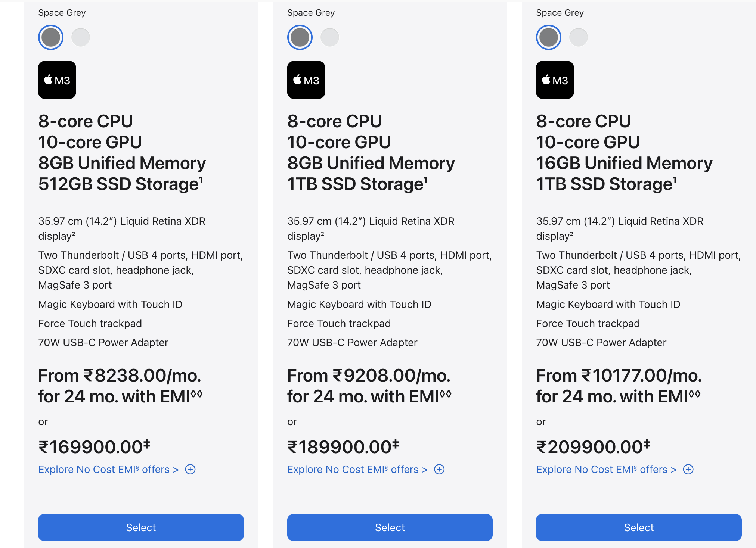Image resolution: width=756 pixels, height=548 pixels.
Task: Select the 512GB SSD MacBook Pro configuration
Action: pos(141,527)
